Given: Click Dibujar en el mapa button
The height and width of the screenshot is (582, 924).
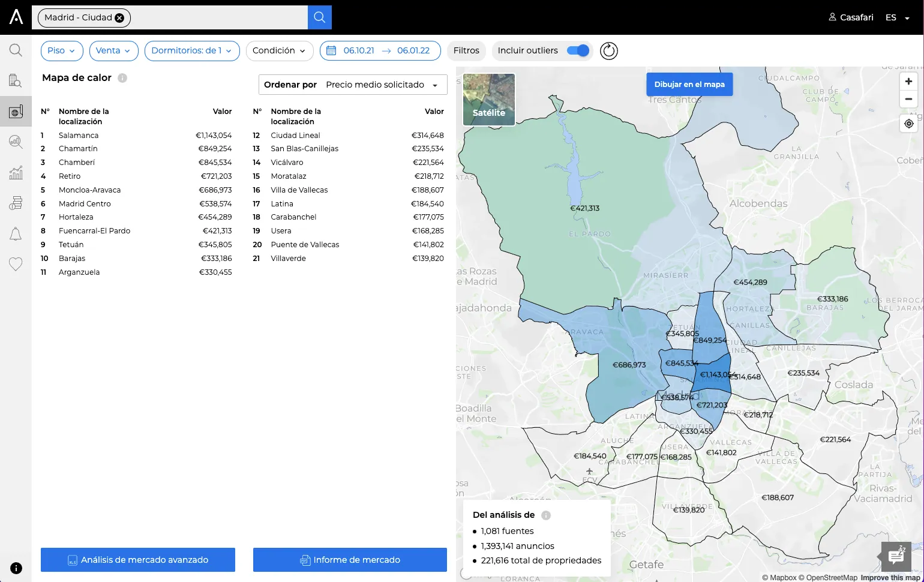Looking at the screenshot, I should pos(689,85).
